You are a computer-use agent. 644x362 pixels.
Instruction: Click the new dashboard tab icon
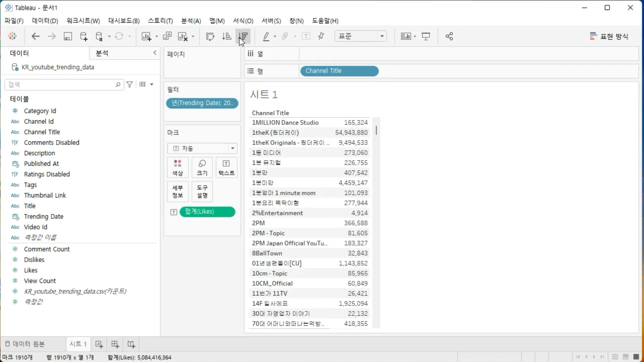[115, 344]
